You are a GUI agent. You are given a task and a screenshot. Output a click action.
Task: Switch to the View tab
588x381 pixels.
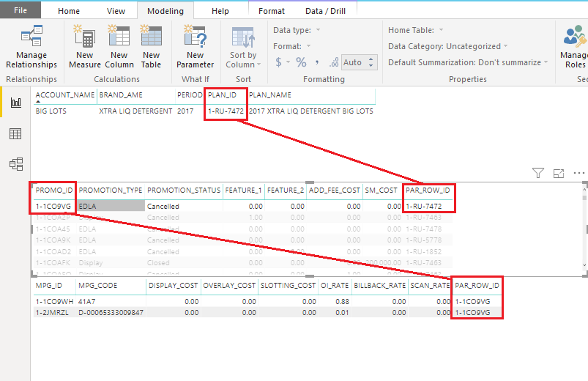point(116,11)
